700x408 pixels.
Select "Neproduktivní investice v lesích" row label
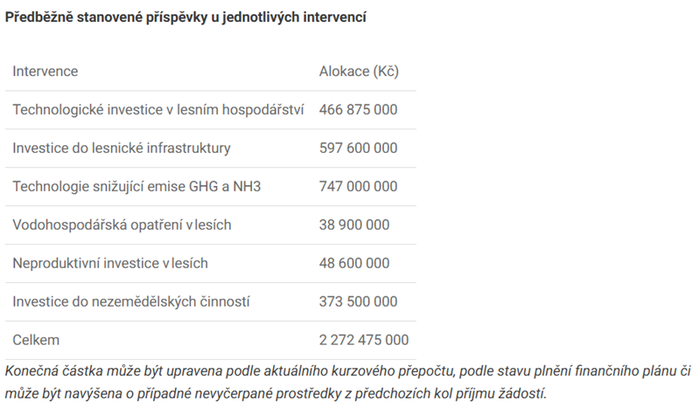tap(110, 263)
